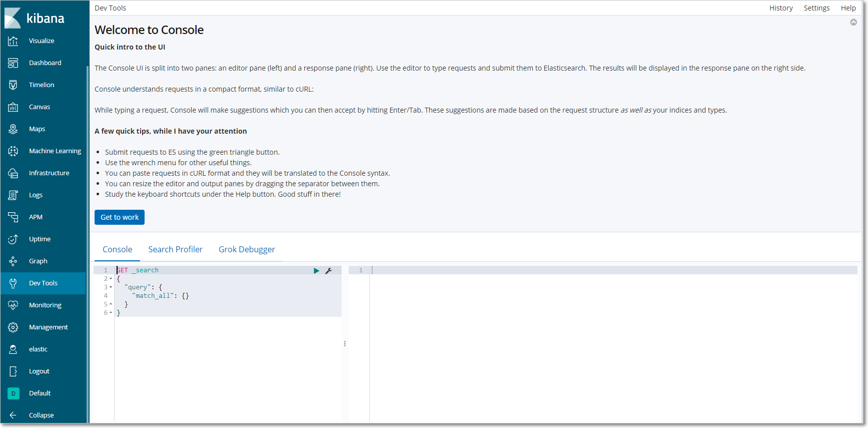
Task: Open the Logs sidebar icon
Action: click(13, 195)
